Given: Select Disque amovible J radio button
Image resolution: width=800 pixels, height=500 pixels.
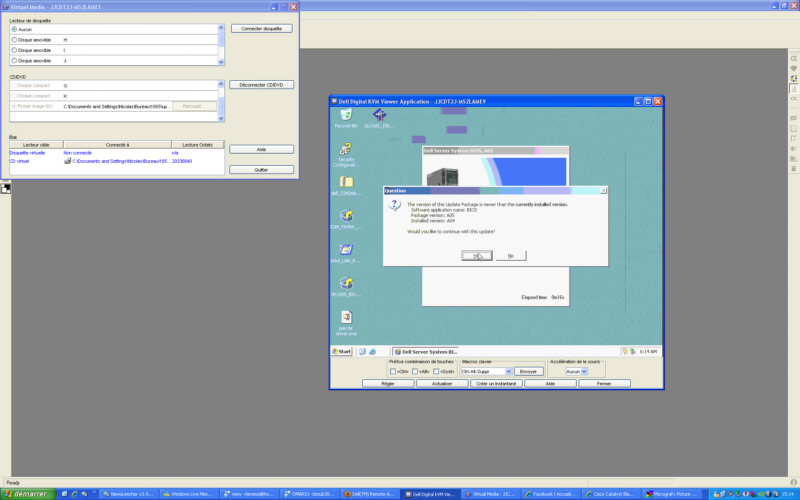Looking at the screenshot, I should click(14, 60).
